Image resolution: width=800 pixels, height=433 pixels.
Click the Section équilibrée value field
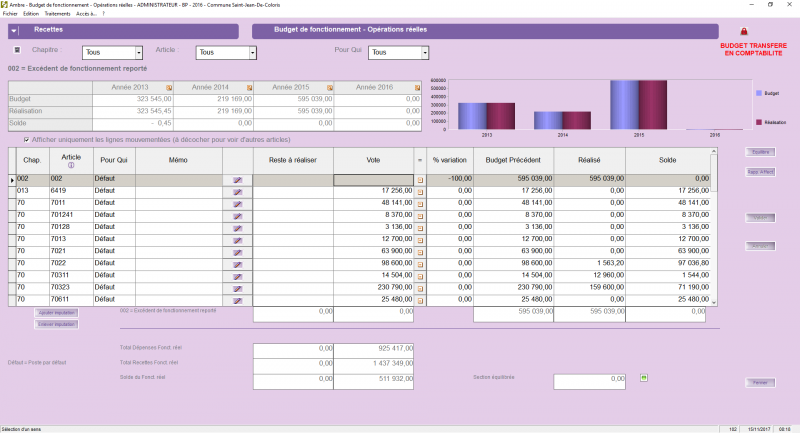(589, 381)
